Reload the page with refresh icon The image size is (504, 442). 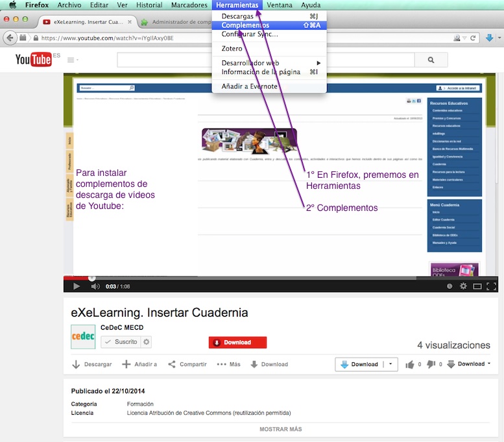[x=473, y=38]
